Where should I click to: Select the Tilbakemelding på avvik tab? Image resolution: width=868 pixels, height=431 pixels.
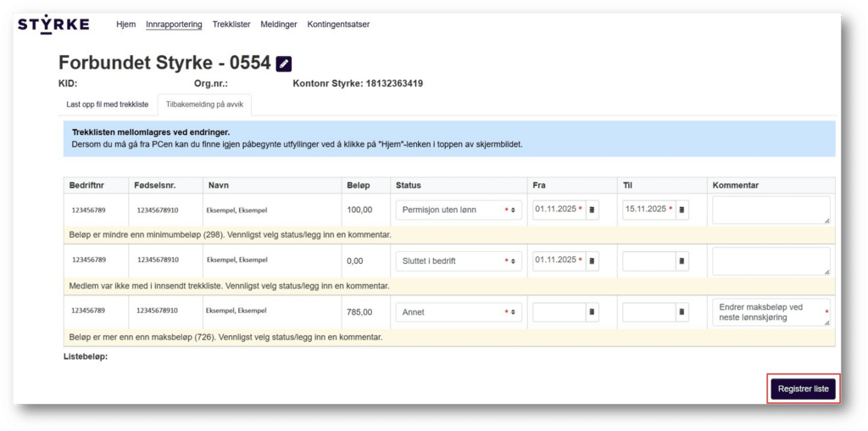click(204, 104)
